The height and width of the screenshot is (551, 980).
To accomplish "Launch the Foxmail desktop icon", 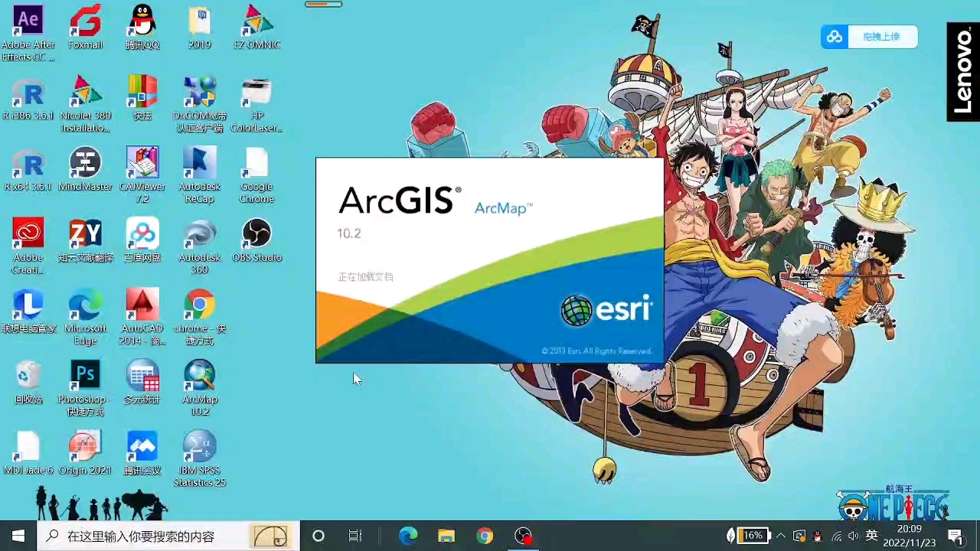I will pos(85,28).
